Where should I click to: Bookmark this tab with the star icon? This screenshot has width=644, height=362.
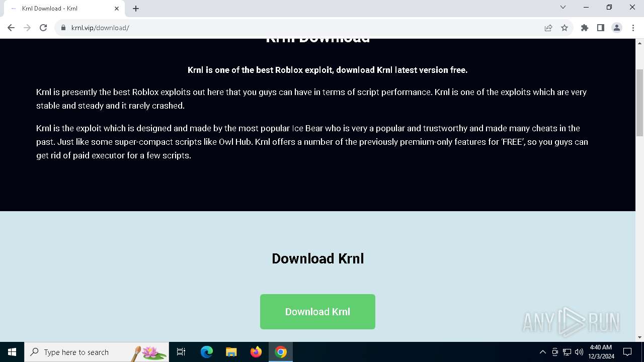(x=565, y=28)
